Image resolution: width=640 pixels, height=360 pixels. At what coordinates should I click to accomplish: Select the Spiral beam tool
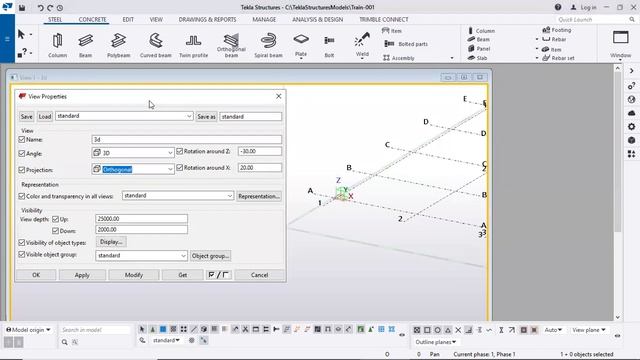(268, 45)
